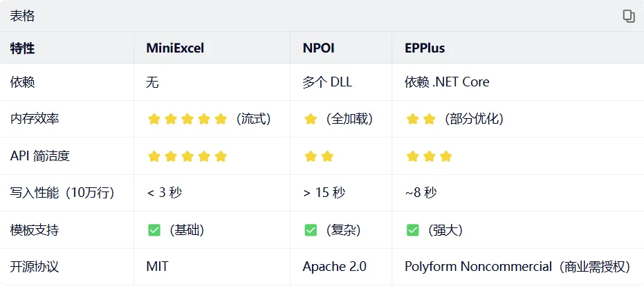
Task: Click the green checkmark for MiniExcel 模板支持
Action: tap(154, 230)
